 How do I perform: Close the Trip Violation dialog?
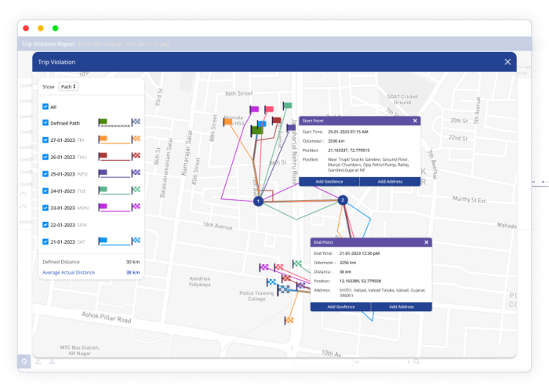(507, 62)
